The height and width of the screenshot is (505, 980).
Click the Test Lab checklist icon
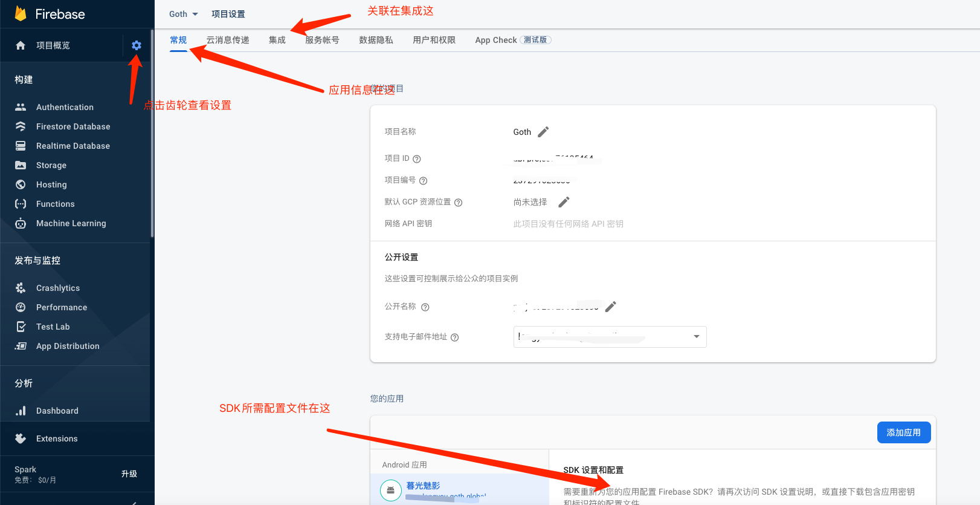coord(21,327)
